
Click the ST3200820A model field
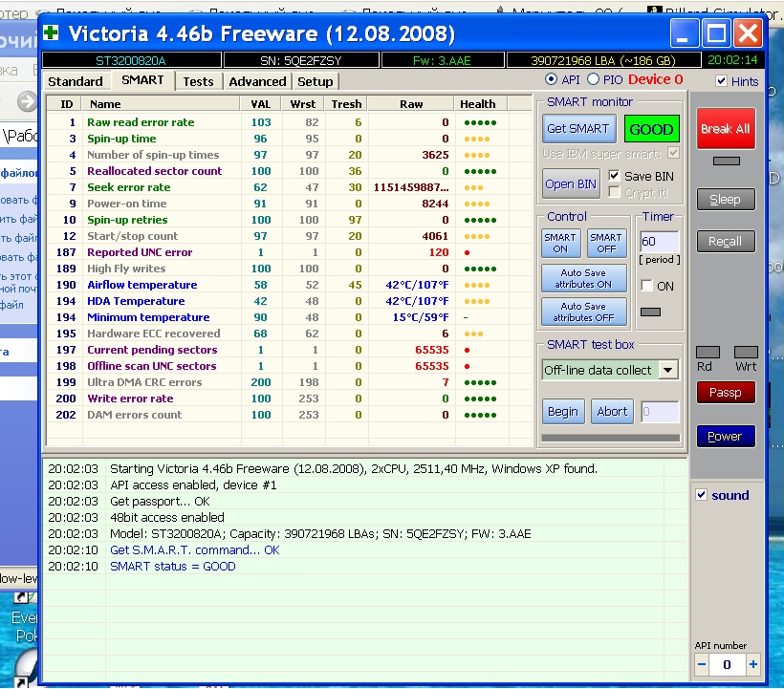click(131, 60)
